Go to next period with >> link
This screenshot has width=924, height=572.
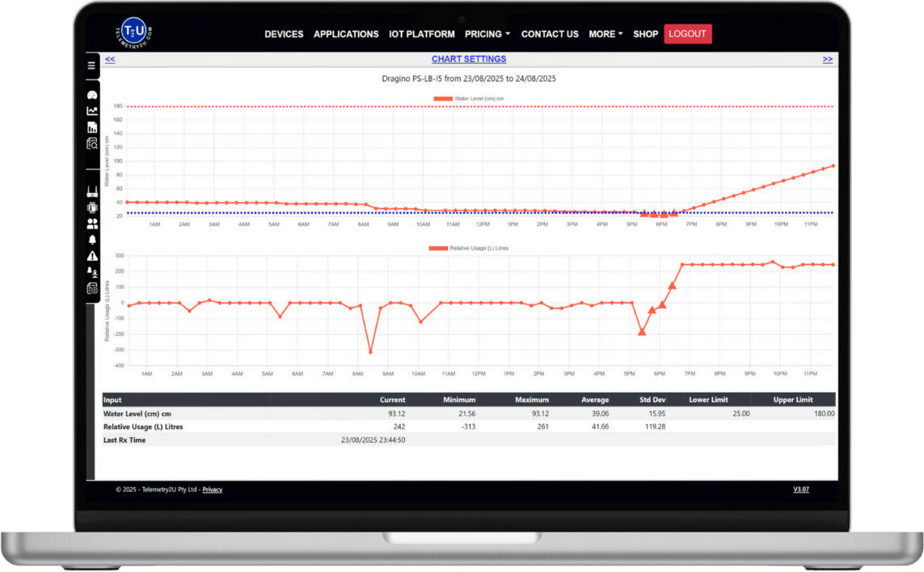point(827,59)
